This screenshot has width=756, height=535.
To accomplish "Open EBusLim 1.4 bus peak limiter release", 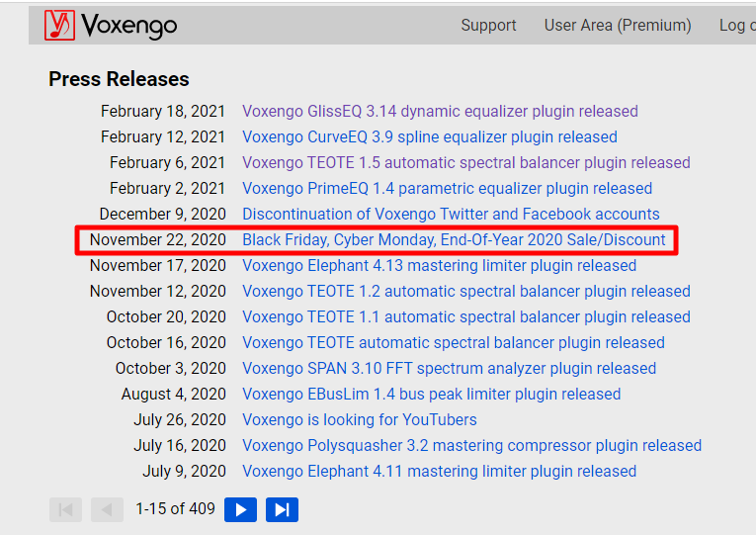I will (x=431, y=395).
